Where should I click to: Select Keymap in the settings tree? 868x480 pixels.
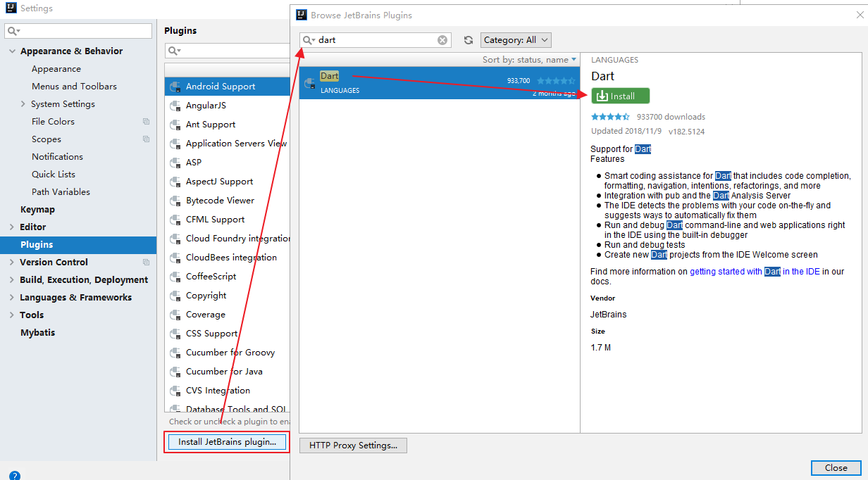(37, 210)
